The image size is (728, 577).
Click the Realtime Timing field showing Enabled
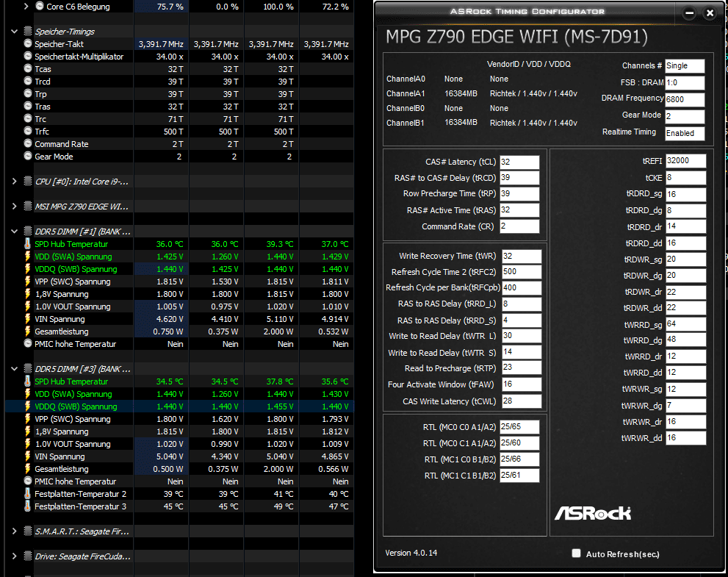click(x=685, y=133)
